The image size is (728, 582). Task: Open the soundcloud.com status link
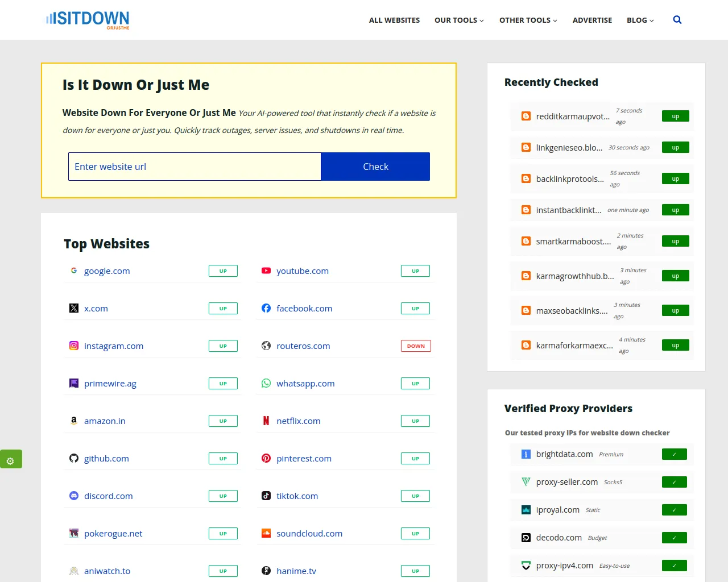pos(309,534)
